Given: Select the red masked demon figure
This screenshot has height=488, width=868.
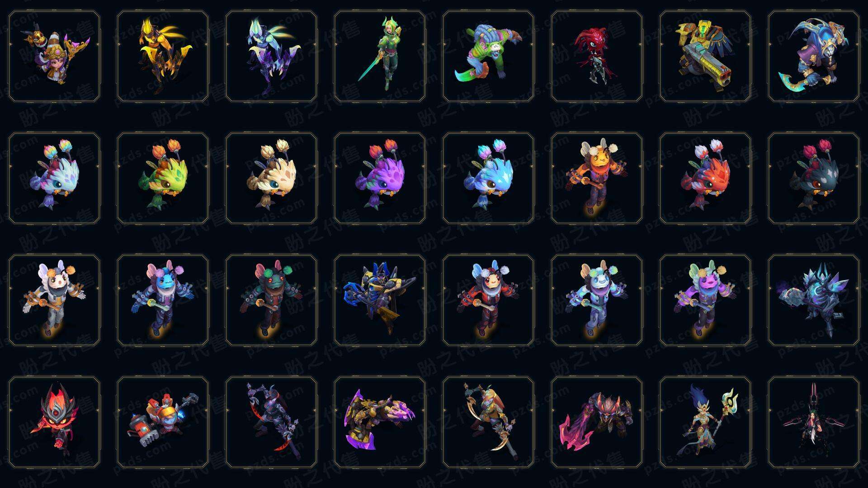Looking at the screenshot, I should tap(54, 422).
